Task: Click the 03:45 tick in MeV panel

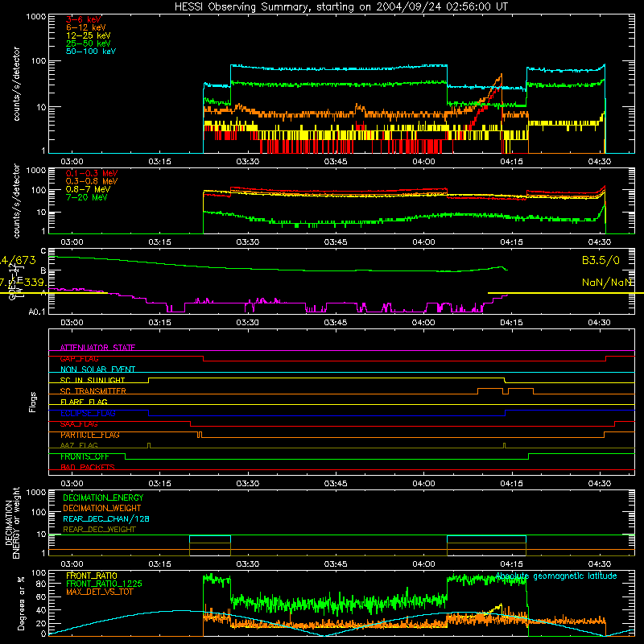Action: (336, 242)
